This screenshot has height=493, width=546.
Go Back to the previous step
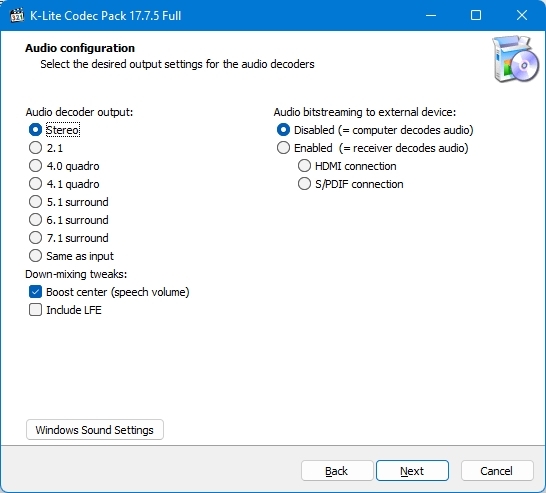point(337,471)
